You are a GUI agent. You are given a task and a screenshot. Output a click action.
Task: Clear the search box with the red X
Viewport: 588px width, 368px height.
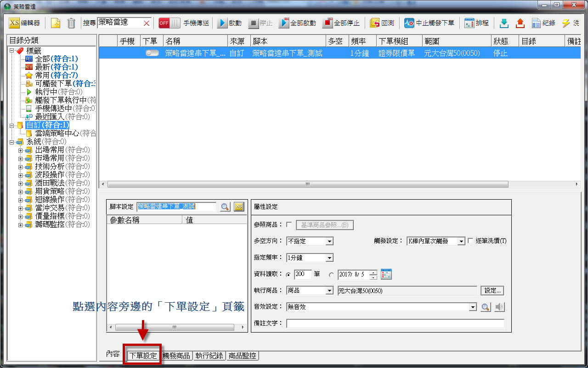(x=147, y=23)
